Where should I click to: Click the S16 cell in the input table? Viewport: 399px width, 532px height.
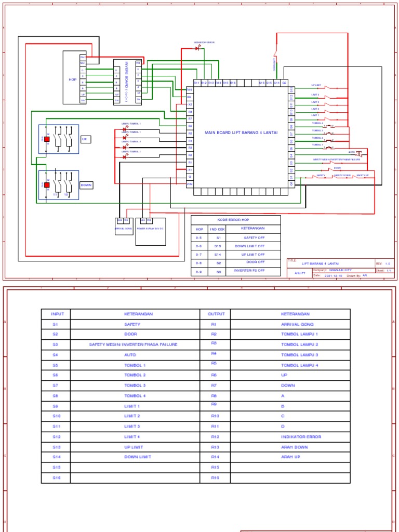[56, 478]
